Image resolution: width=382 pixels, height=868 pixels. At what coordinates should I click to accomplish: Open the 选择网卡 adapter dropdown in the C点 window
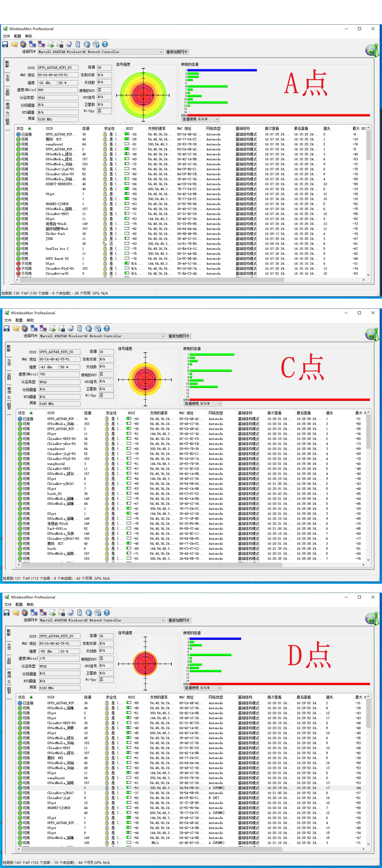(102, 336)
